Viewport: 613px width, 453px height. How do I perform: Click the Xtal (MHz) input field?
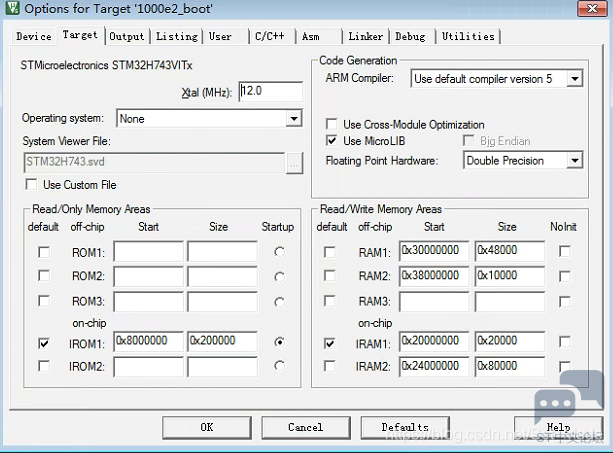click(271, 91)
